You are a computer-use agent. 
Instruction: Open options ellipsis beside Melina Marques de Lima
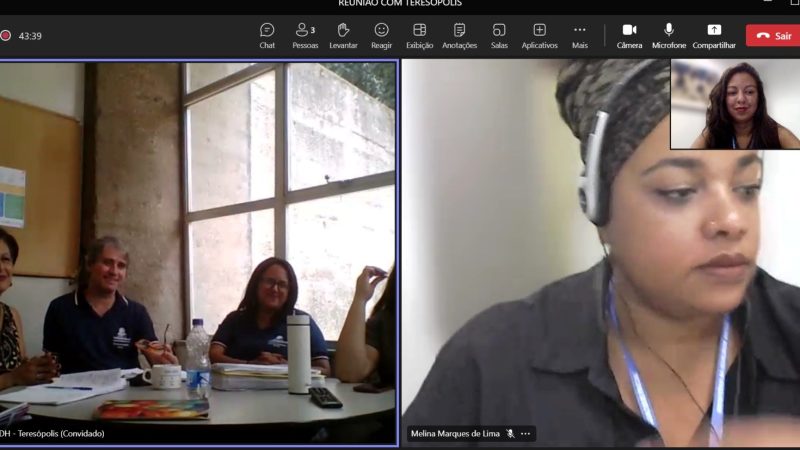pyautogui.click(x=526, y=434)
